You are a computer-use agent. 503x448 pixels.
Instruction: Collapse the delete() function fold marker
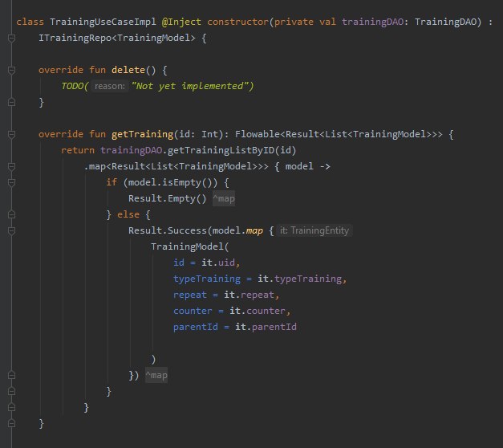coord(11,71)
